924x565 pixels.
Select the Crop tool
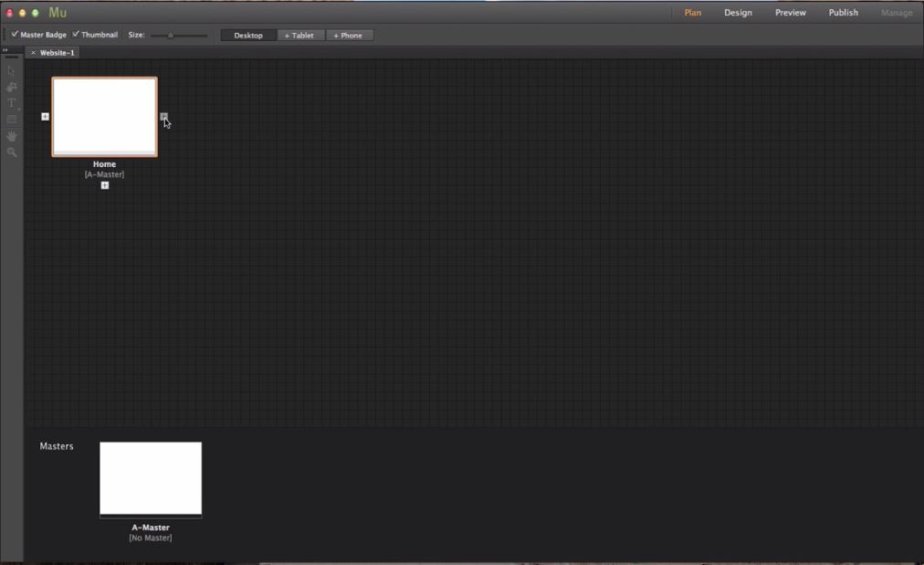point(11,88)
